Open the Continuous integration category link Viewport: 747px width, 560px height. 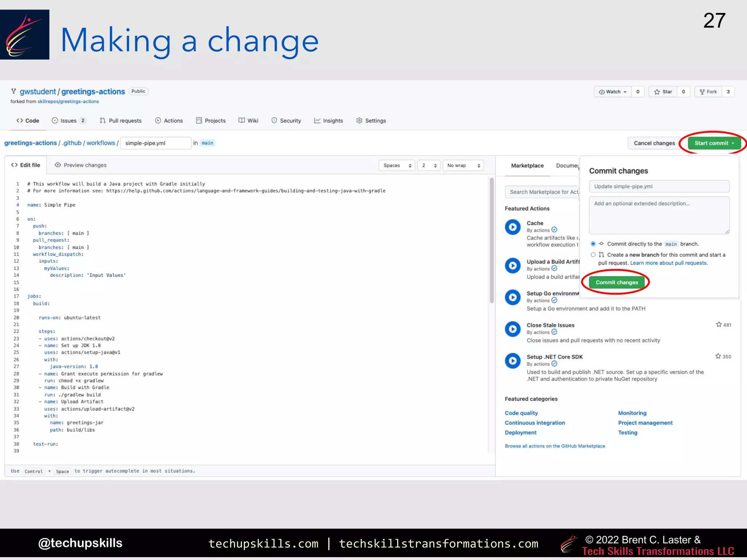(x=535, y=423)
